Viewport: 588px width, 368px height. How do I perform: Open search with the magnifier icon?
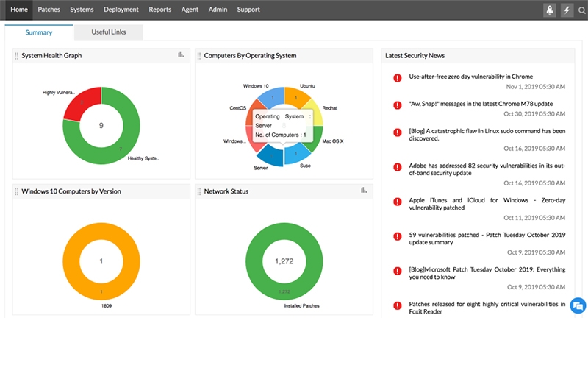[x=582, y=10]
